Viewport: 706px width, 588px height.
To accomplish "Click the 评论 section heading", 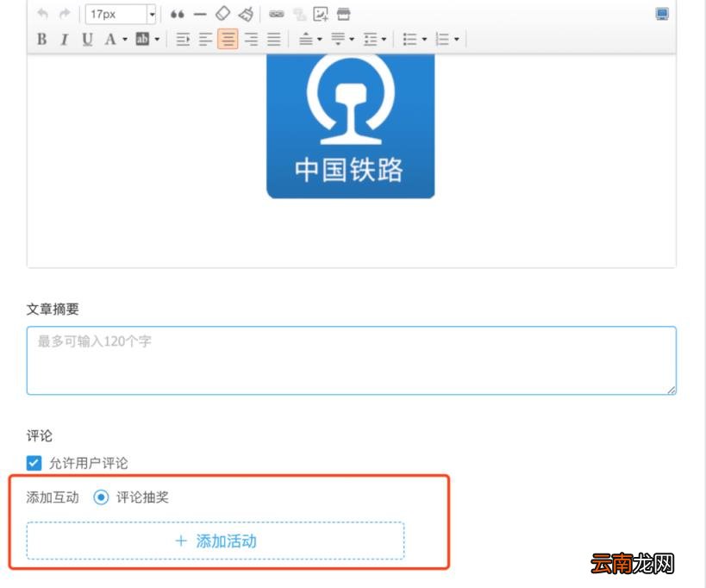I will (39, 435).
